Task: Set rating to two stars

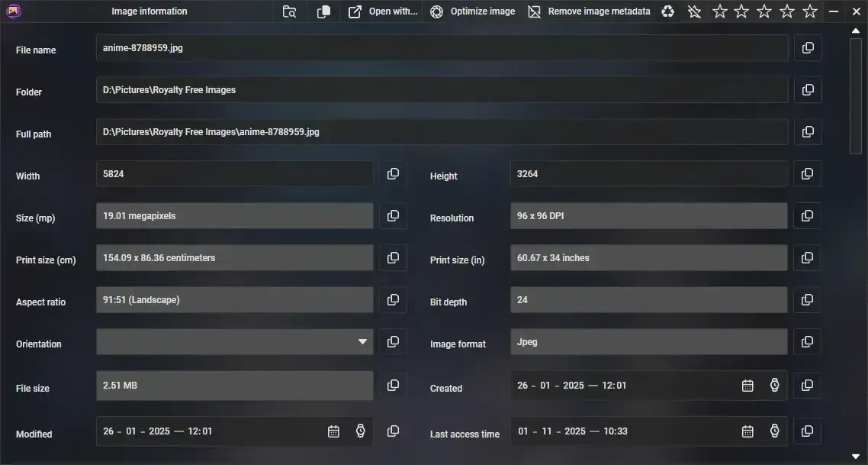Action: click(742, 11)
